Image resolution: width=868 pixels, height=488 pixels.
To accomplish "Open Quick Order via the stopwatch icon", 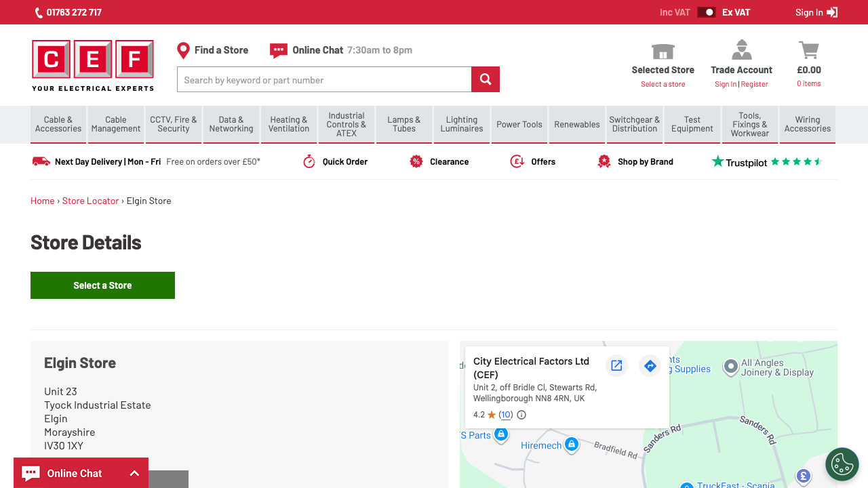I will [309, 161].
